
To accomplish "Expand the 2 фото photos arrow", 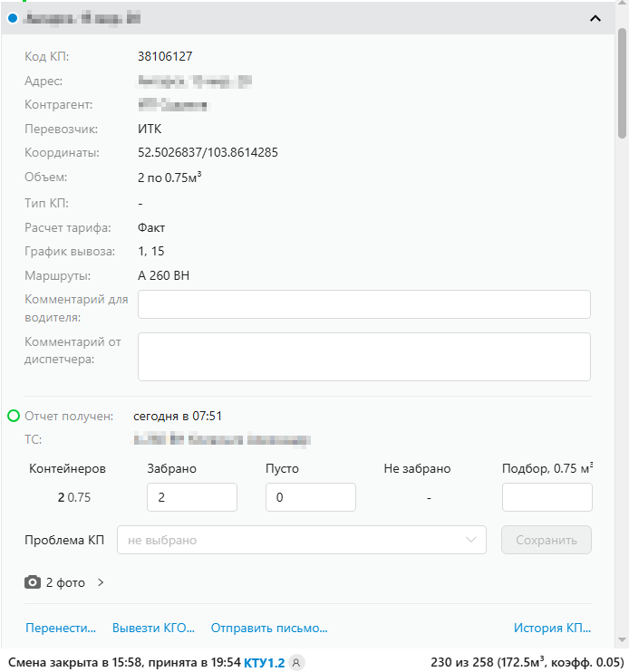I will [x=101, y=582].
